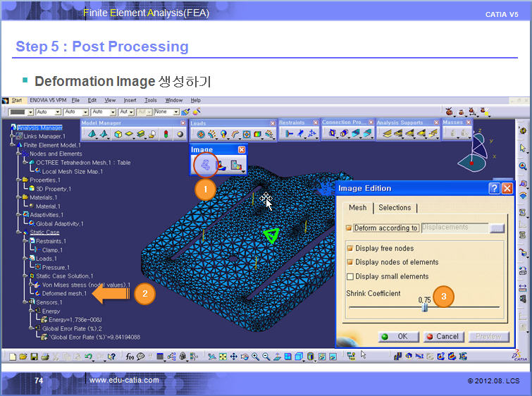
Task: Click the Save icon in bottom toolbar
Action: [35, 357]
